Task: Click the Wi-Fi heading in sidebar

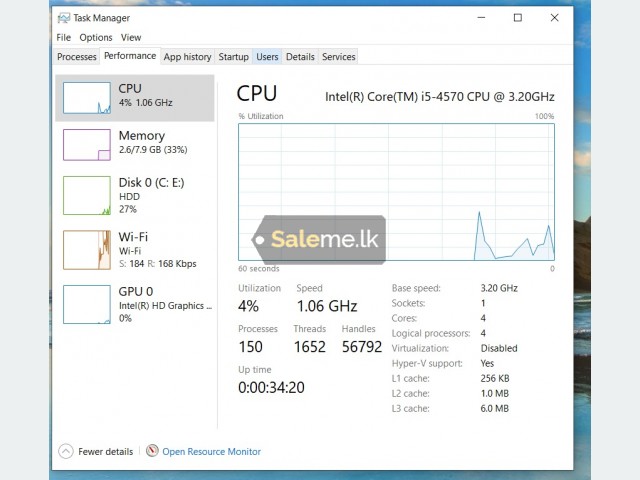Action: pyautogui.click(x=133, y=237)
